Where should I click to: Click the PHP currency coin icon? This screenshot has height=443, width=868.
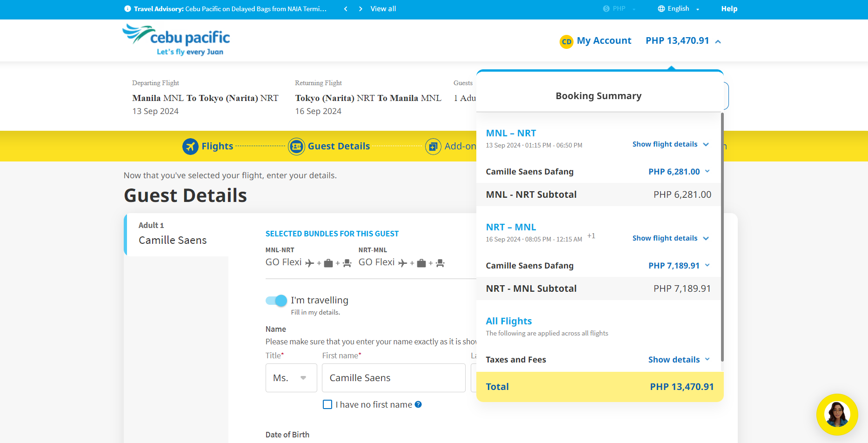606,9
